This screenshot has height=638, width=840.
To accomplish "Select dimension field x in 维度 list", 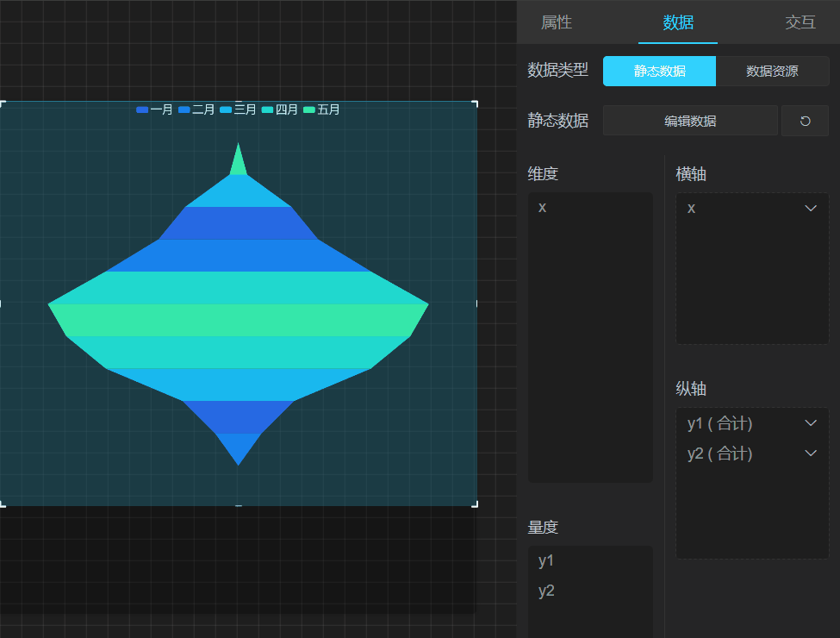I will point(543,208).
